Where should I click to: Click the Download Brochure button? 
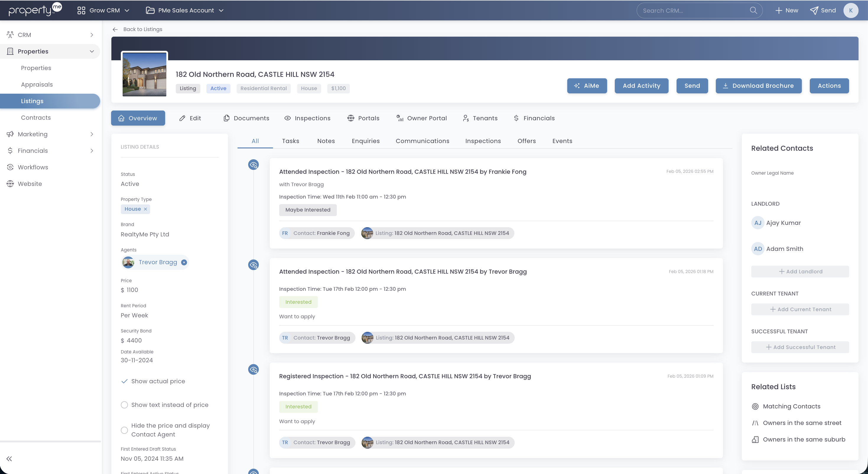(x=758, y=86)
